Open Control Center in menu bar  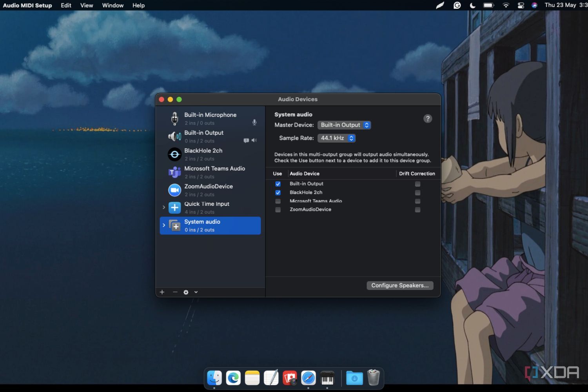(x=521, y=5)
